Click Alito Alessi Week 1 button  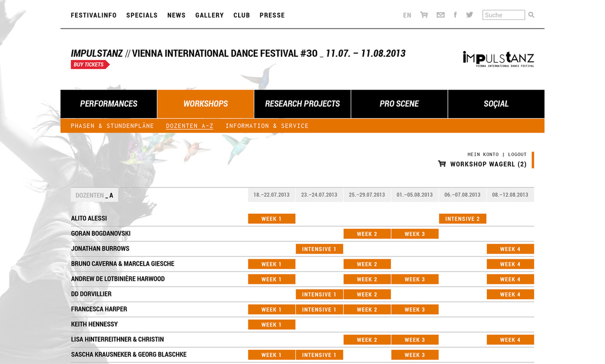click(x=271, y=219)
